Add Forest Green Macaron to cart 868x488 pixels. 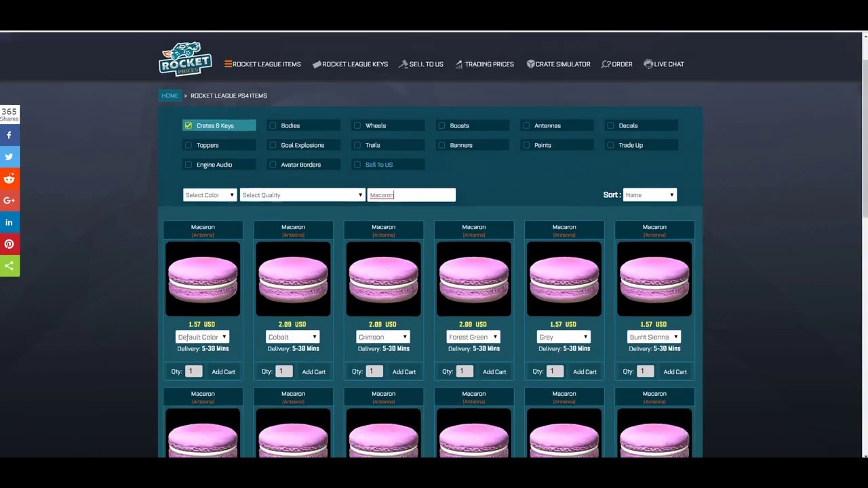[x=494, y=371]
